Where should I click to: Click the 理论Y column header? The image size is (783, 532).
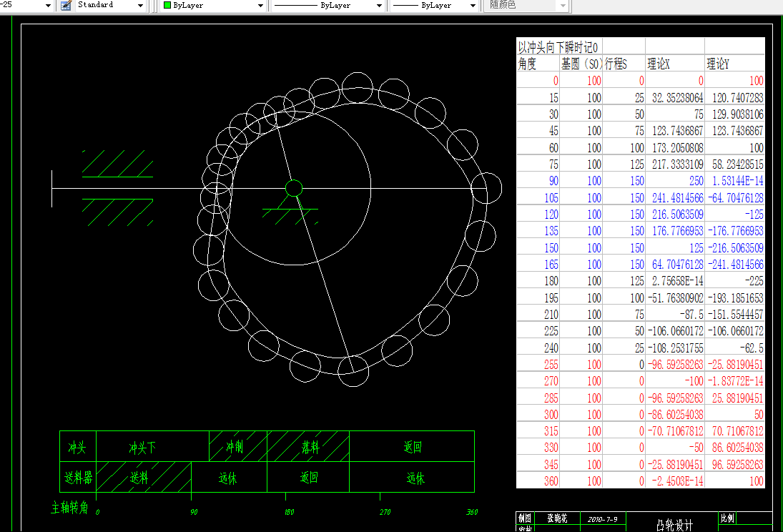(718, 64)
